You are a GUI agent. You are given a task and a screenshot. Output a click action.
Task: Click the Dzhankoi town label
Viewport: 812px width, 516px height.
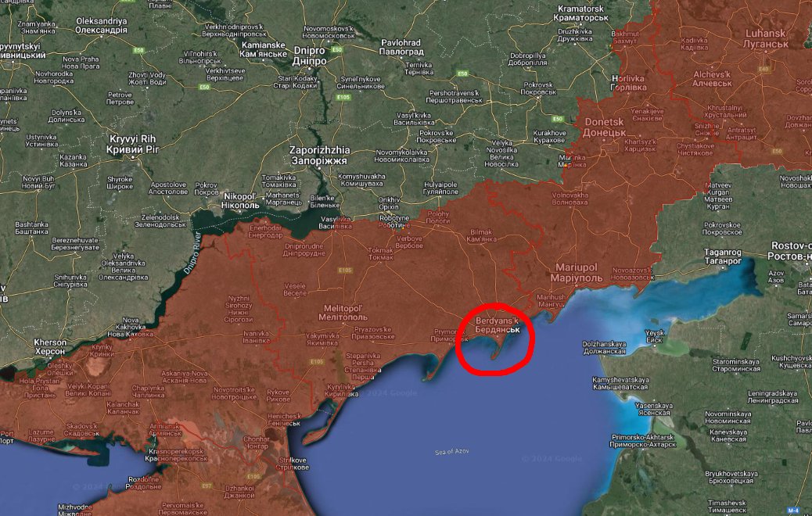point(240,492)
